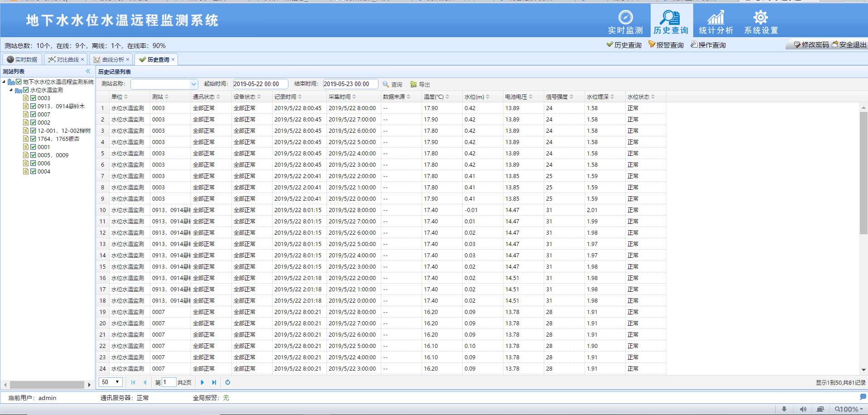This screenshot has width=868, height=415.
Task: Click the 查询 search button
Action: pos(392,84)
